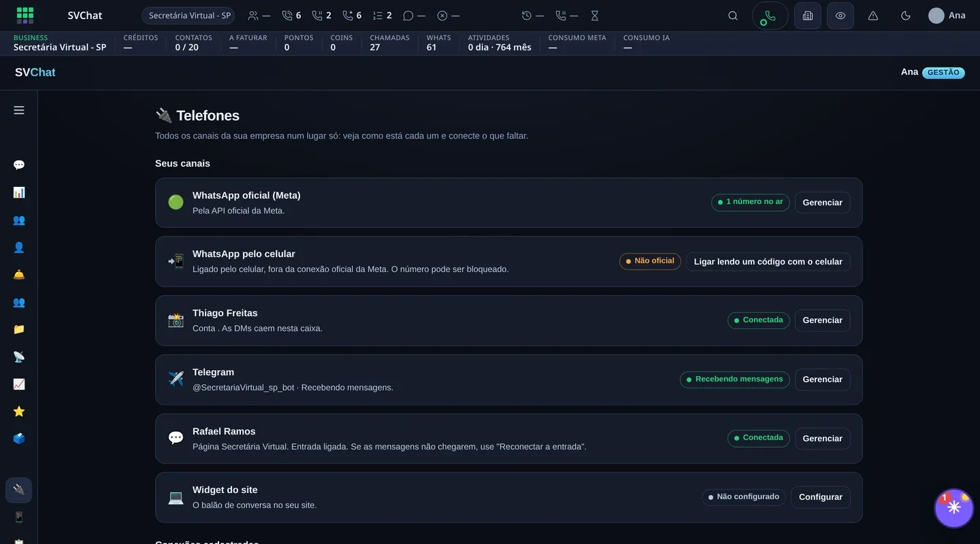The height and width of the screenshot is (544, 980).
Task: Click the 'WhatsApp pelo celular' channel title
Action: (244, 254)
